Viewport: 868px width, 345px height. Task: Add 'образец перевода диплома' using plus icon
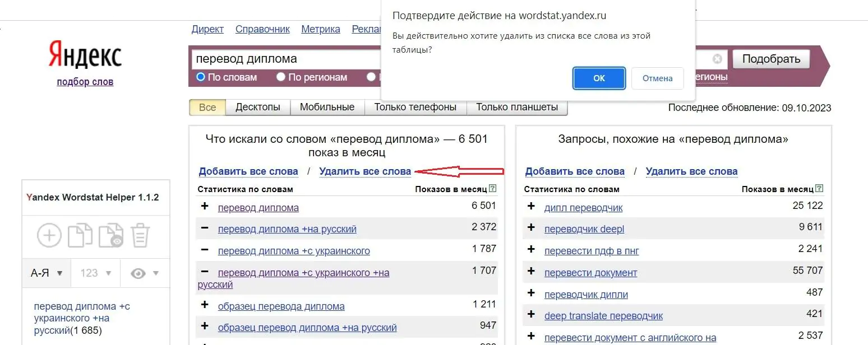(205, 305)
